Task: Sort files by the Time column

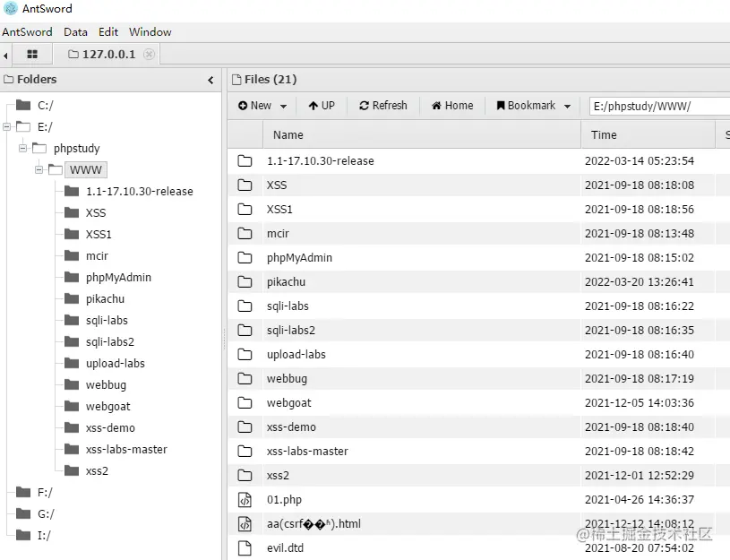Action: [x=648, y=135]
